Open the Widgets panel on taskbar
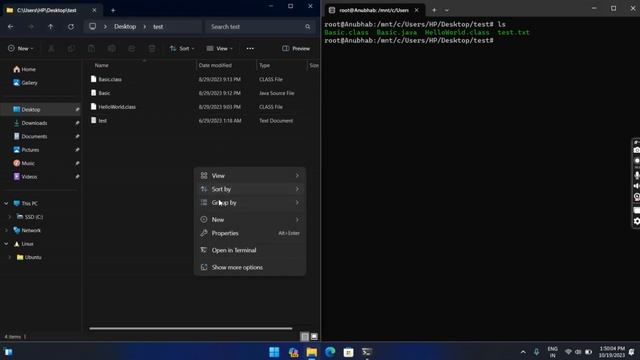 click(8, 352)
